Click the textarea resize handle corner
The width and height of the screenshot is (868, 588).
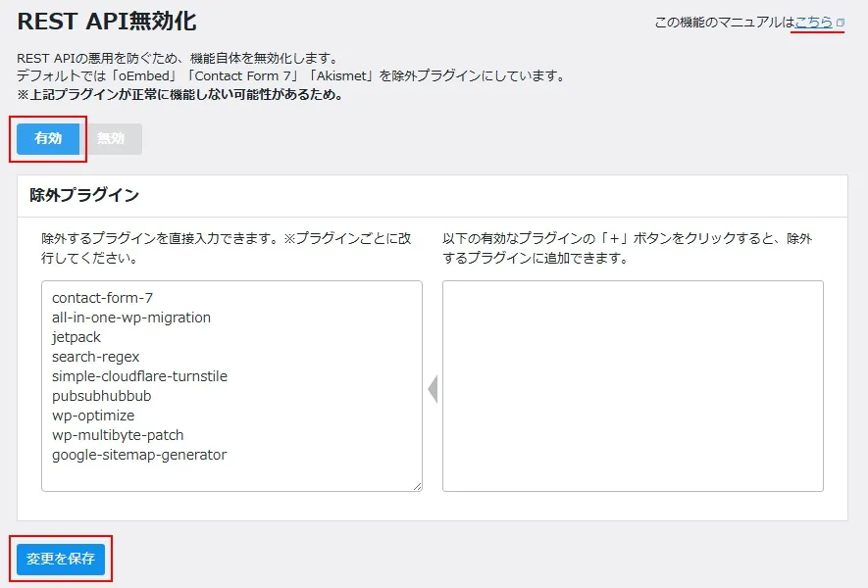(417, 485)
